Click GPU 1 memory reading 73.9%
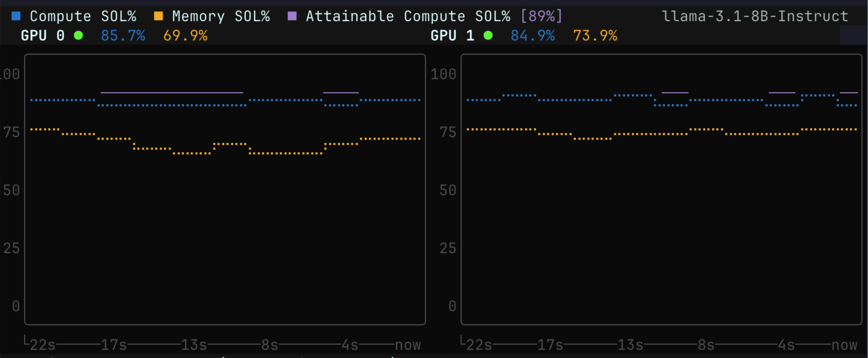Screen dimensions: 868x358 (595, 35)
